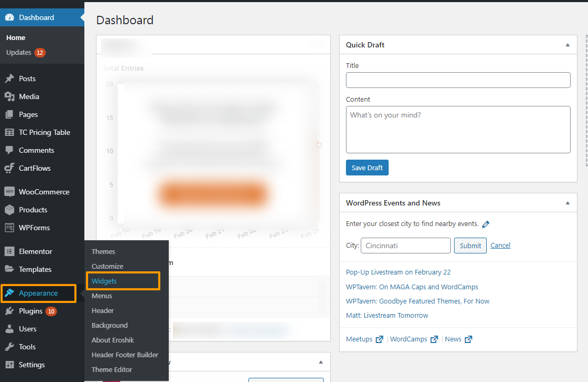Open Themes from Appearance submenu

(103, 252)
